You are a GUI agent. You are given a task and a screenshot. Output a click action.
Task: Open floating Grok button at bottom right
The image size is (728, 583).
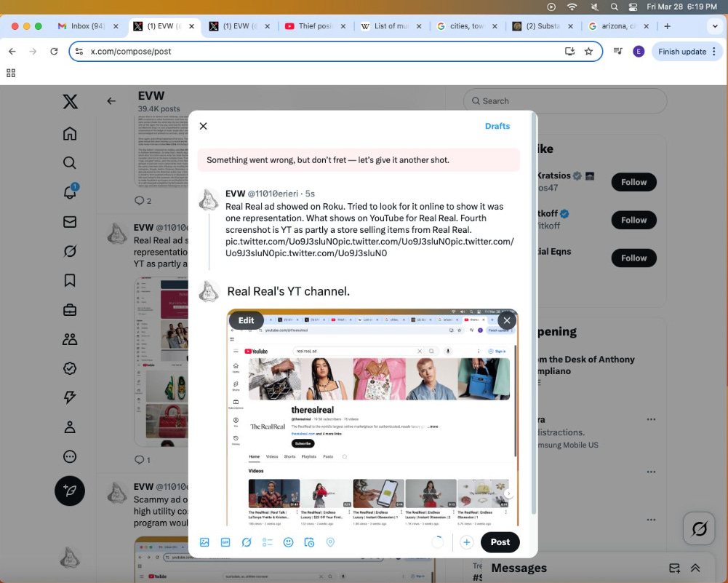coord(699,528)
